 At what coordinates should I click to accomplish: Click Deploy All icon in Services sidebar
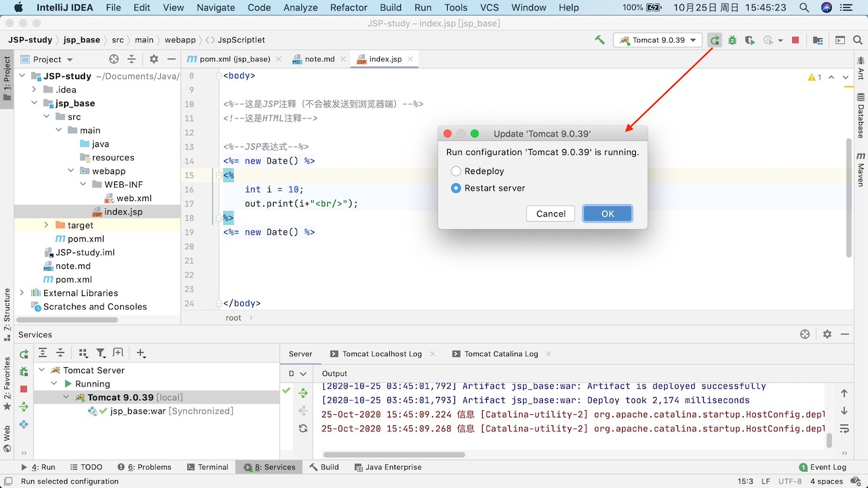[24, 406]
